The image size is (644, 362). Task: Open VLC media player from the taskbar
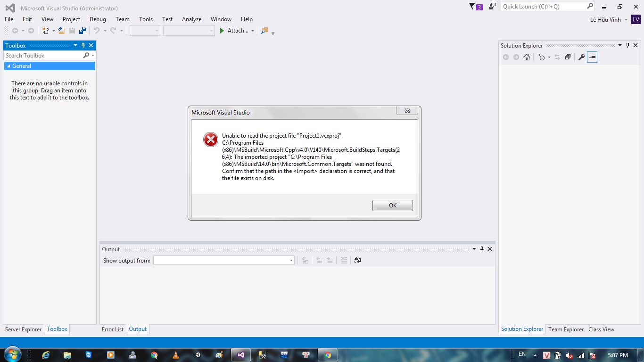(x=176, y=355)
